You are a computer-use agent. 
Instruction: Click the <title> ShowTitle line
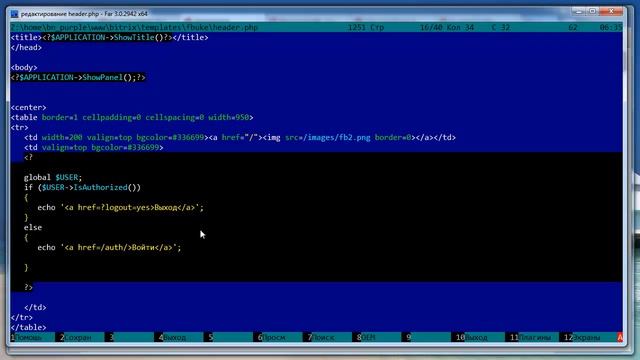pos(109,38)
